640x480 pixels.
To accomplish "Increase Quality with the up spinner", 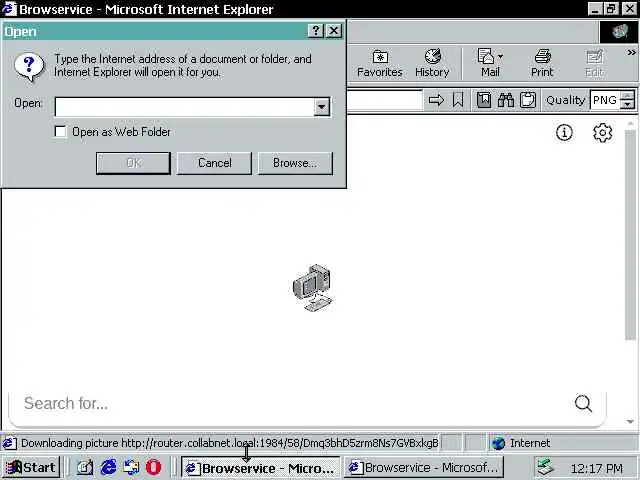I will tap(627, 96).
